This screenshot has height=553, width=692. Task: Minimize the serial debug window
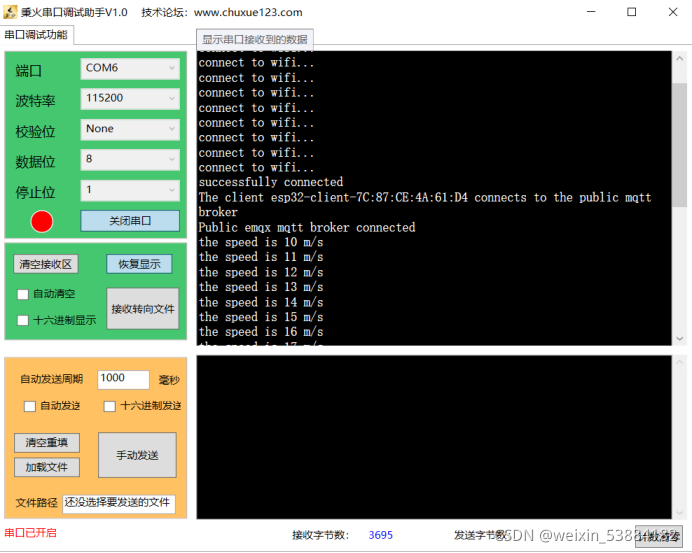pyautogui.click(x=591, y=12)
